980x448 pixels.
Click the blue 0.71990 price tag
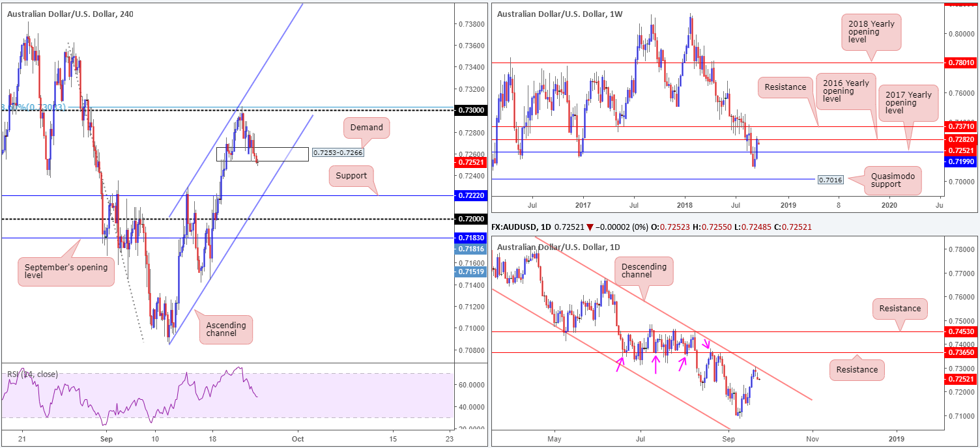(x=961, y=160)
